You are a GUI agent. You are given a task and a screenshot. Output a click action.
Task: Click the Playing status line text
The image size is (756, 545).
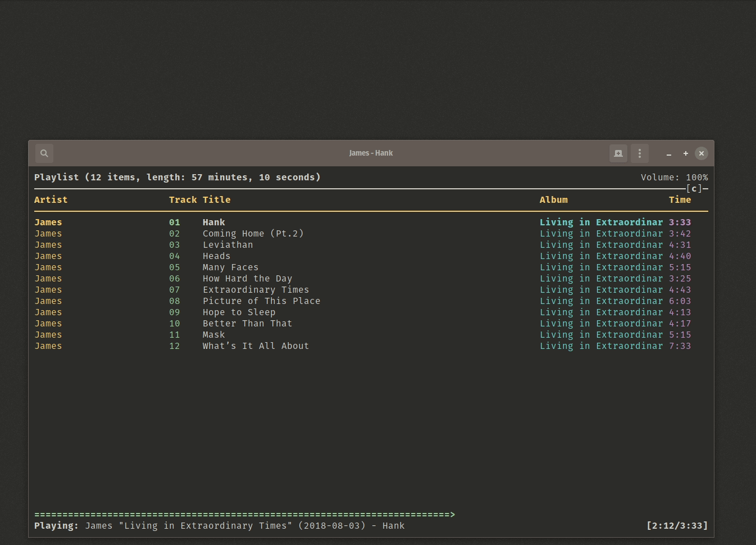pyautogui.click(x=220, y=526)
